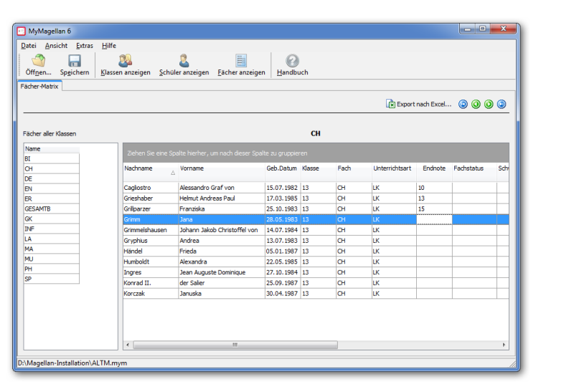Screen dimensions: 574x392
Task: Save data with Speichern icon
Action: [75, 64]
